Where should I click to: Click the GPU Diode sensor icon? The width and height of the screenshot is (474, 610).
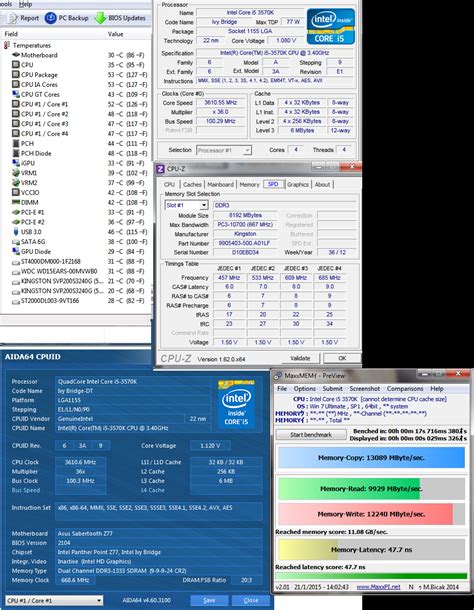click(16, 251)
